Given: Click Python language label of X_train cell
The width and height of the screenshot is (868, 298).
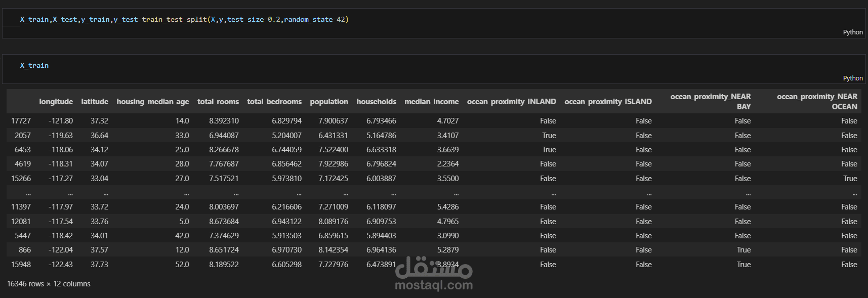Looking at the screenshot, I should coord(853,78).
